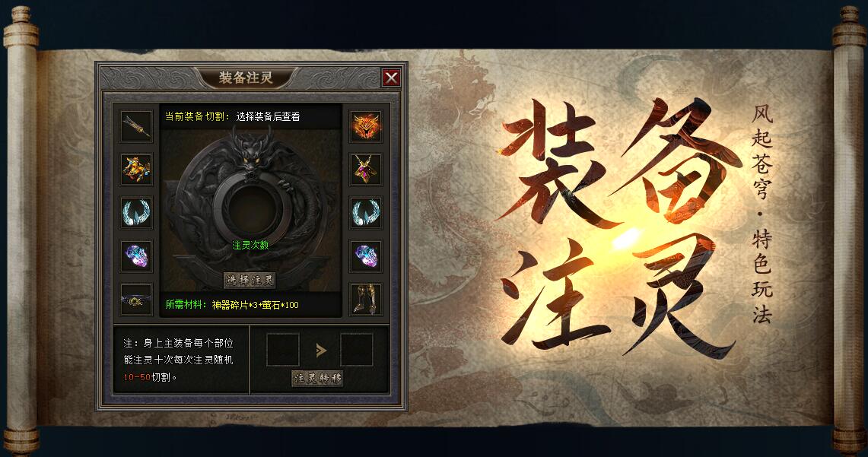Click the icy bracelet below the necklace

tap(366, 212)
